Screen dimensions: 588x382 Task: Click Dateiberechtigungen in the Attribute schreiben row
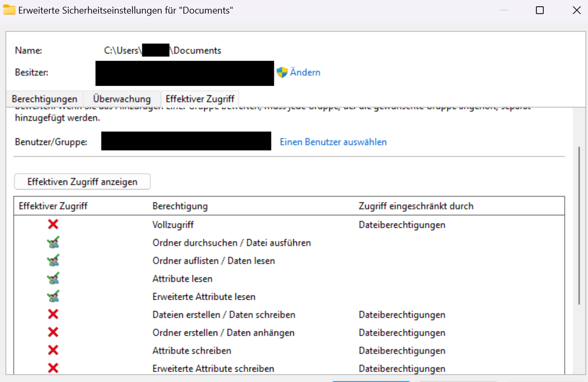tap(402, 351)
